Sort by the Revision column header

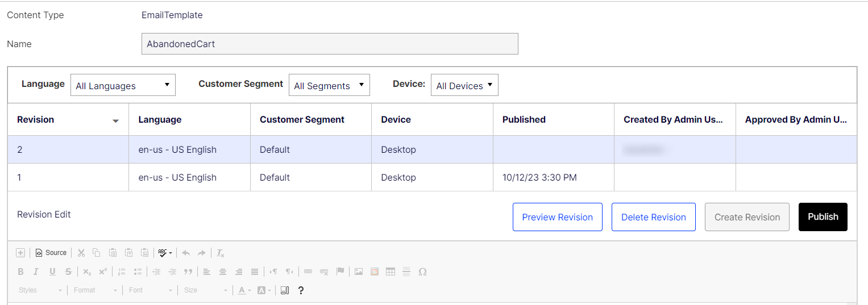tap(36, 120)
